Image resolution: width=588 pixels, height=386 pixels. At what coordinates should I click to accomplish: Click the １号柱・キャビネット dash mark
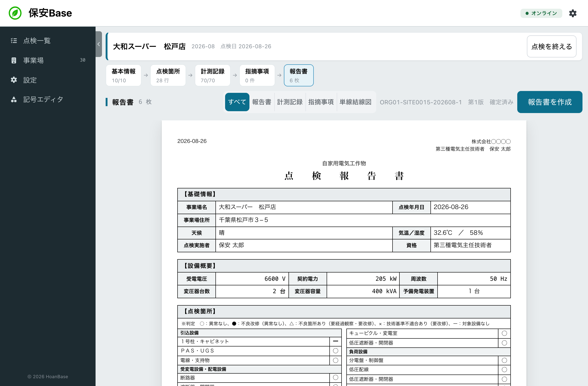coord(336,341)
